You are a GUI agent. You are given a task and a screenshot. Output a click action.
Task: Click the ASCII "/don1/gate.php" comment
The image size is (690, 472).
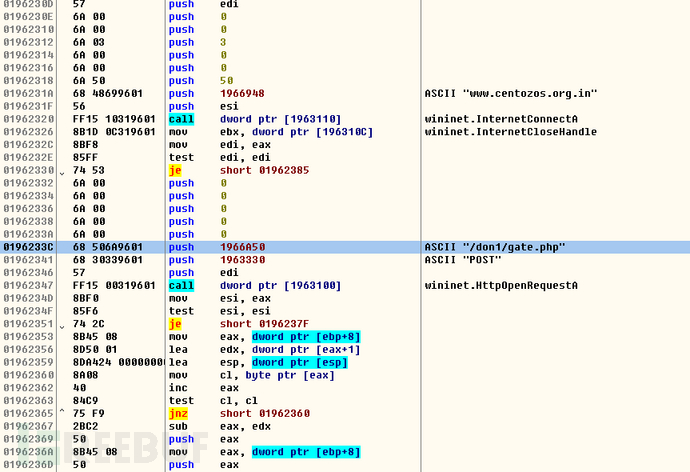495,247
